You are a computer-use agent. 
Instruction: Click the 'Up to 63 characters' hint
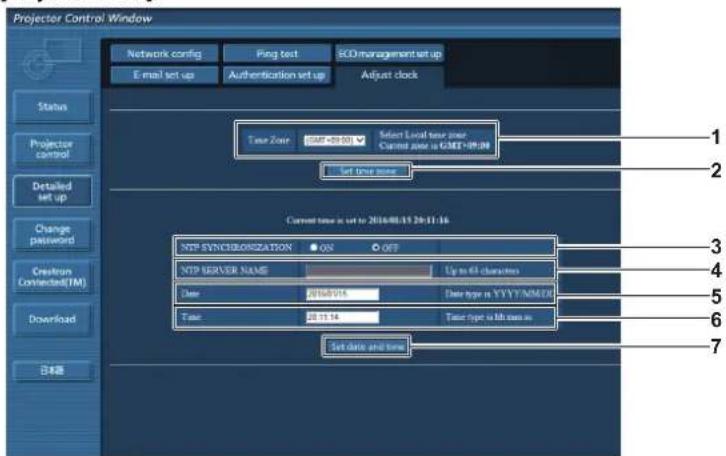click(482, 271)
